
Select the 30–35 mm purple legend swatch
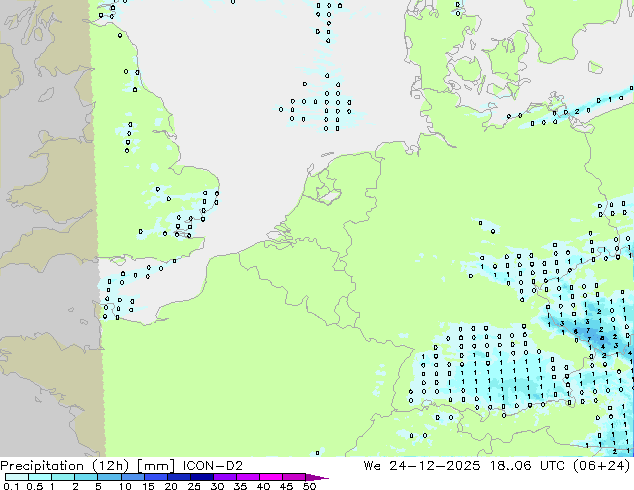224,477
